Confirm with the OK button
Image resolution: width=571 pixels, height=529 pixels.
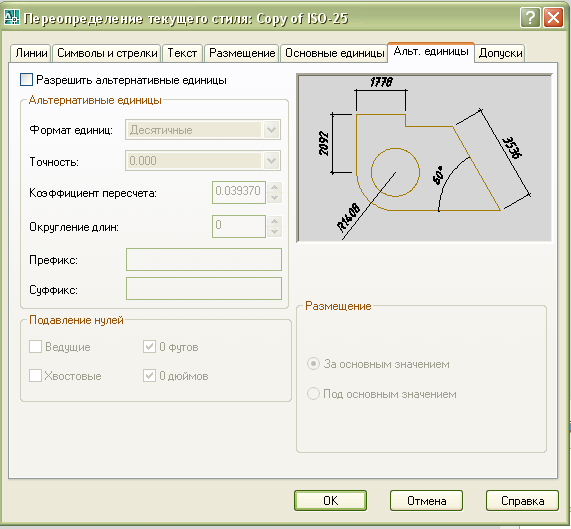coord(330,501)
